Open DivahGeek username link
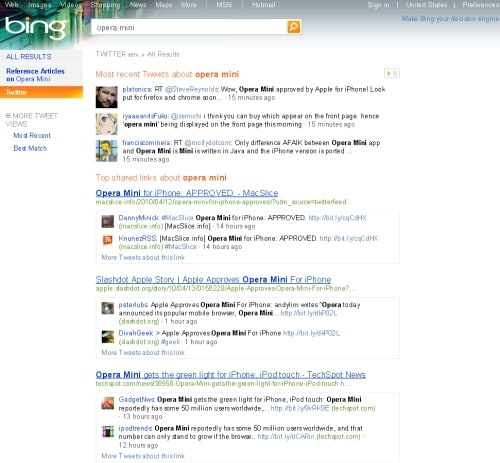Screen dimensions: 500x463 (x=136, y=333)
